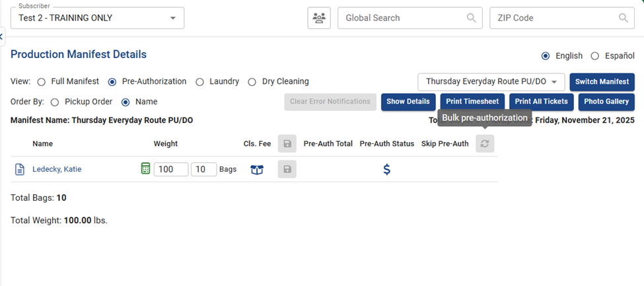This screenshot has width=644, height=286.
Task: Switch language to Español
Action: click(595, 56)
